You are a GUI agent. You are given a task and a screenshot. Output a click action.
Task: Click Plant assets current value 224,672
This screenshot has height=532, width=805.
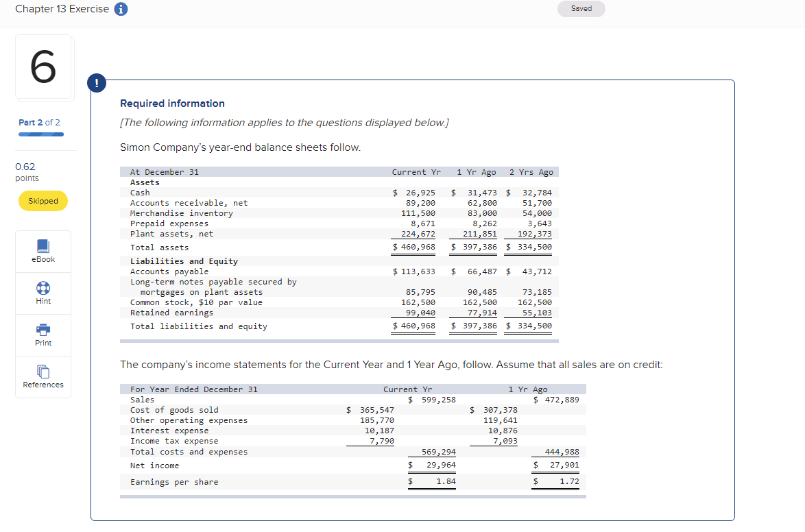tap(418, 234)
